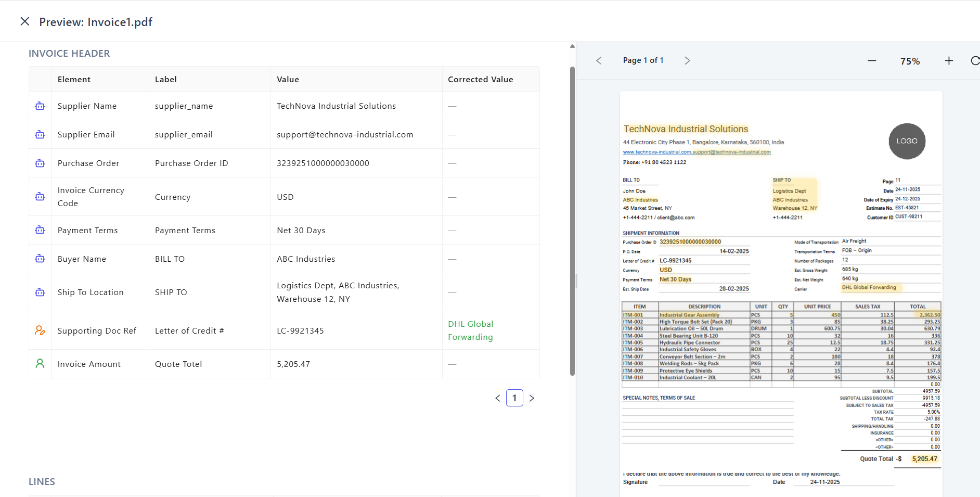Click technova-industrial.com link in PDF
This screenshot has height=497, width=980.
pyautogui.click(x=657, y=152)
